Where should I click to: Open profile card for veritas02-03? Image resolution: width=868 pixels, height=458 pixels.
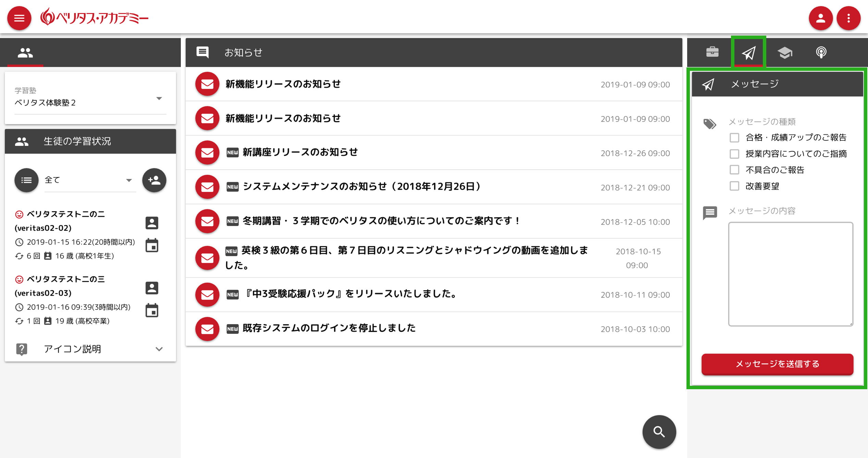(152, 288)
